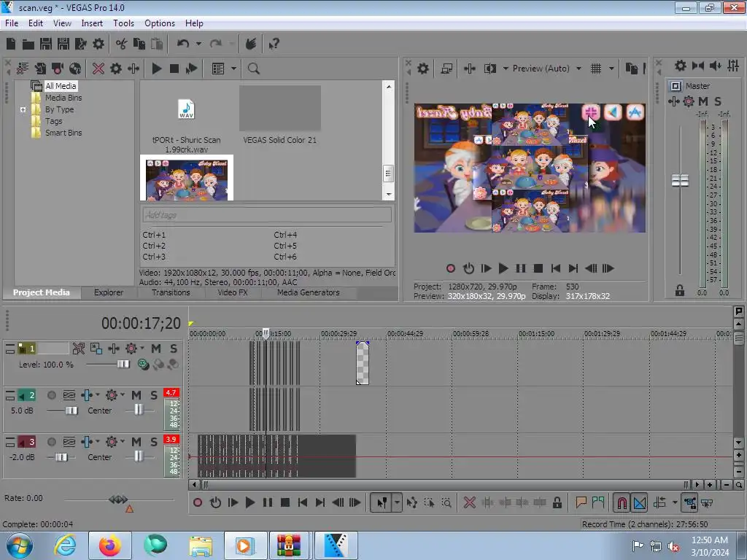Insert marker icon in timeline toolbar
The image size is (747, 560).
click(x=581, y=502)
